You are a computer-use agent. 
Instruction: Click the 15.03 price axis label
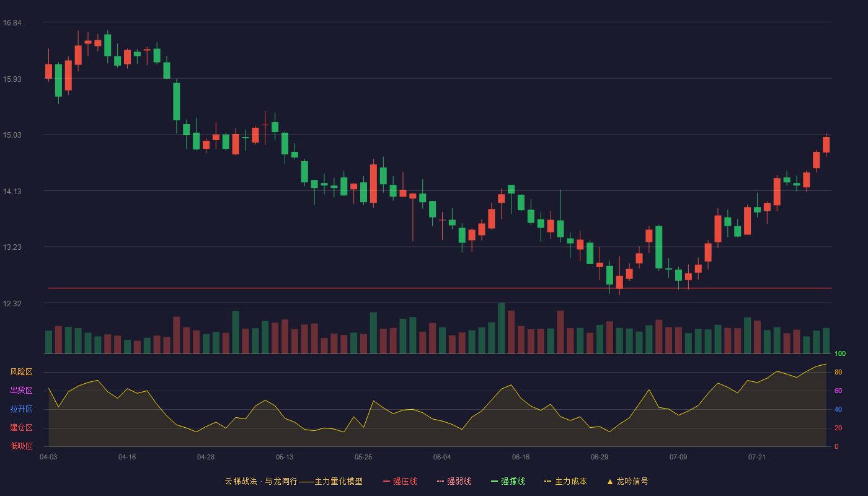[12, 135]
